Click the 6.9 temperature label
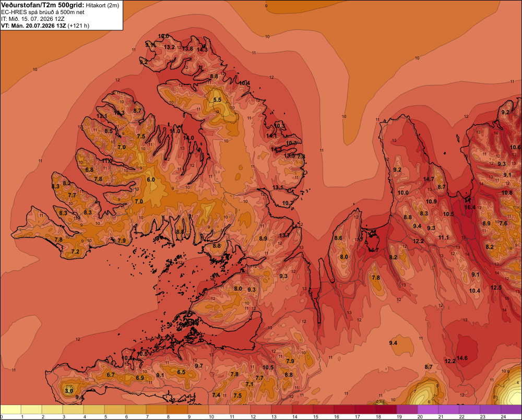Screen dimensions: 522x420 pos(140,378)
